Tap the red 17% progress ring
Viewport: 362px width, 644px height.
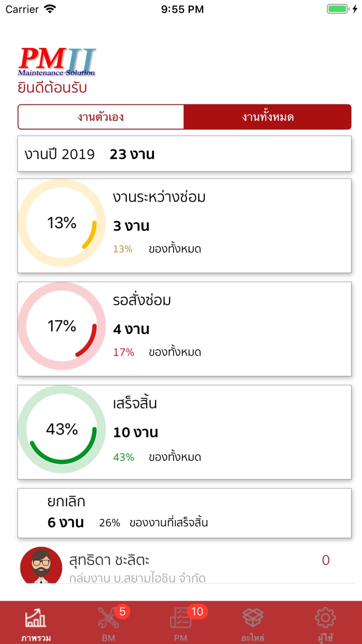coord(62,326)
